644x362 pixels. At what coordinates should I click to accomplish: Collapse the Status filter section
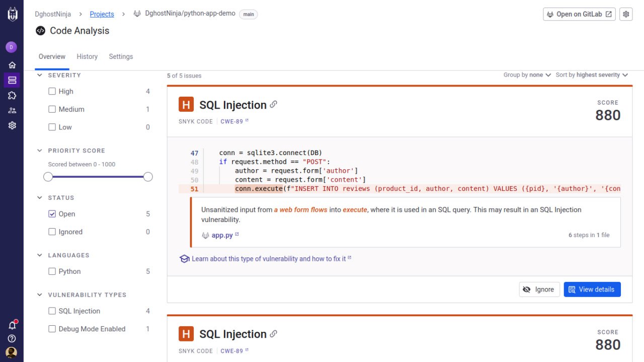coord(40,198)
